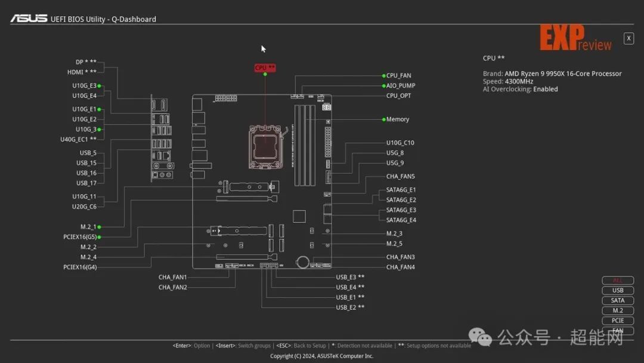The width and height of the screenshot is (644, 363).
Task: Filter by USB components
Action: [618, 290]
